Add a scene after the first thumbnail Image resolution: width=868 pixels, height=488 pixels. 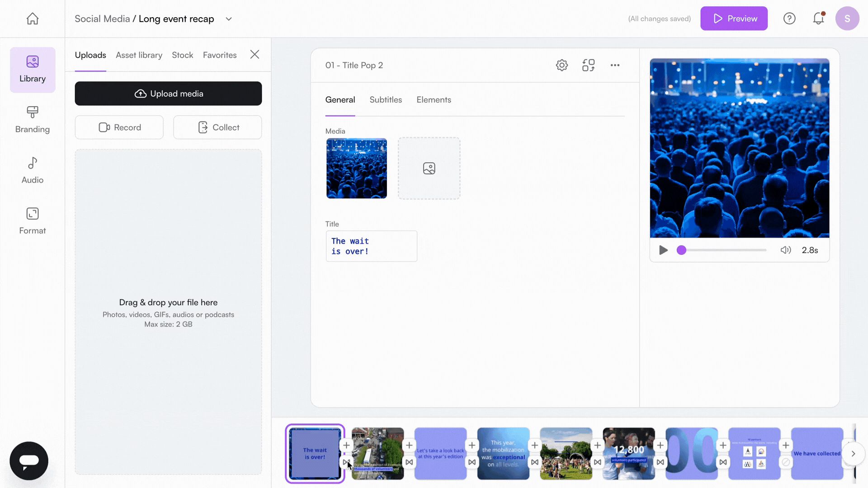[x=346, y=445]
